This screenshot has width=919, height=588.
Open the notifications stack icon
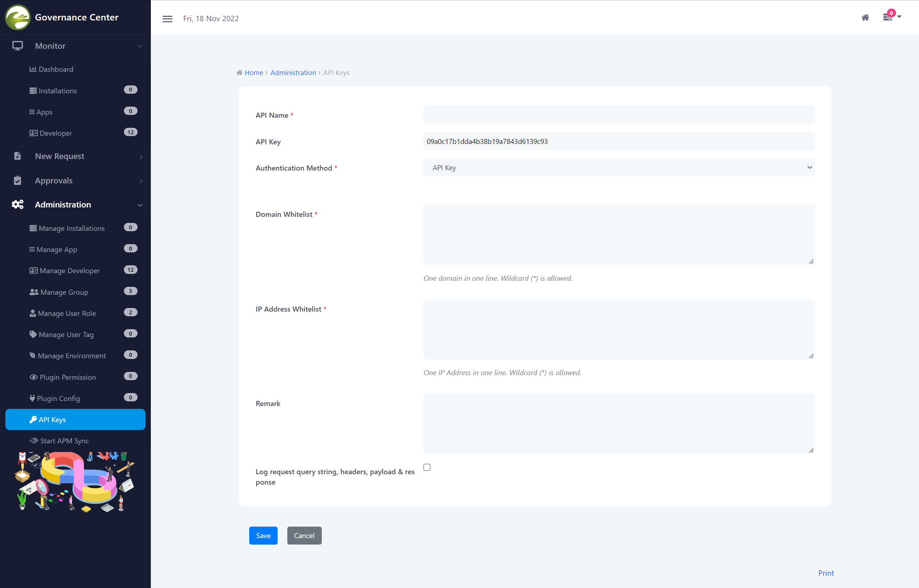coord(887,17)
